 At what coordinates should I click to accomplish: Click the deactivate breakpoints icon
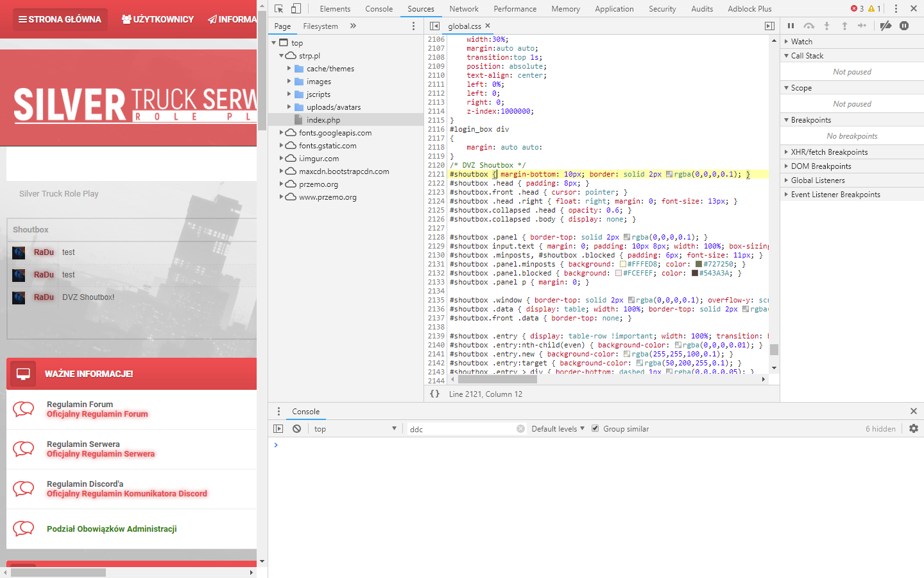[886, 26]
